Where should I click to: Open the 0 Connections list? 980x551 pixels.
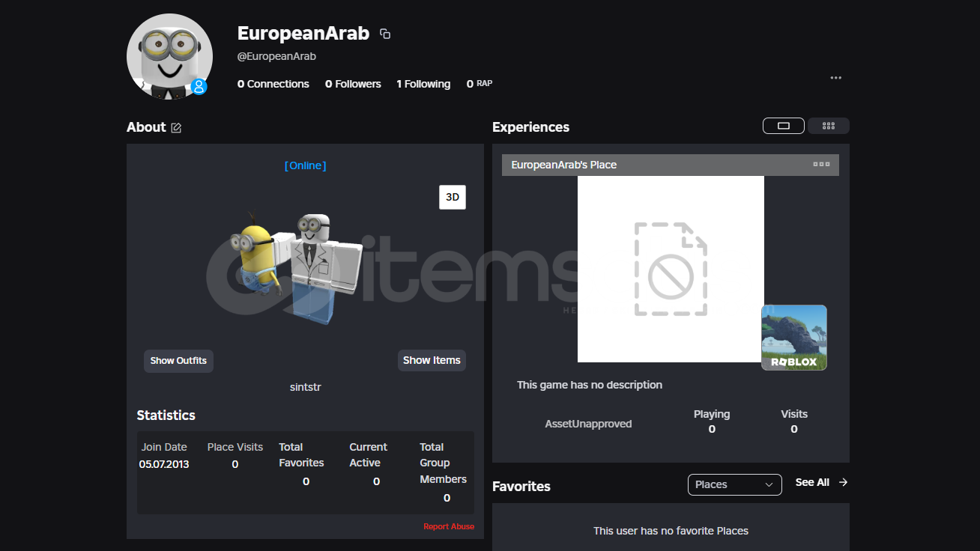click(x=273, y=84)
